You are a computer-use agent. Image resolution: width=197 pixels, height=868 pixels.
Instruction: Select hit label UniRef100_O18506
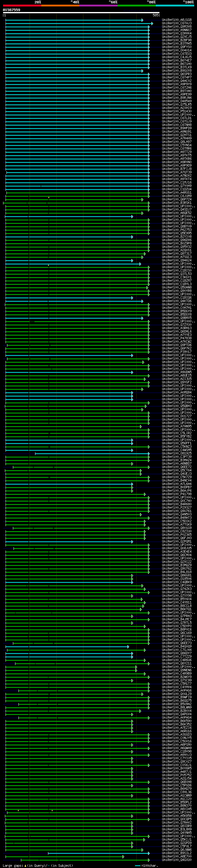tap(177, 579)
